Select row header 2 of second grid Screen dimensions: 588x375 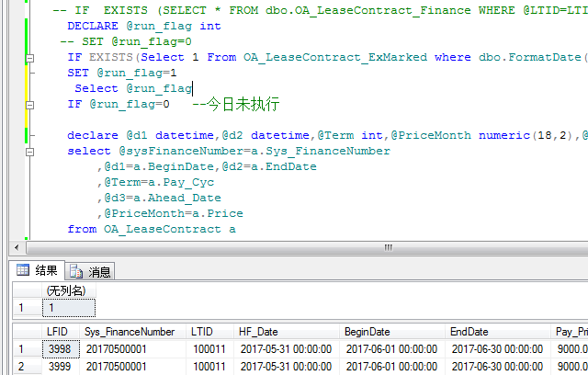pos(27,367)
